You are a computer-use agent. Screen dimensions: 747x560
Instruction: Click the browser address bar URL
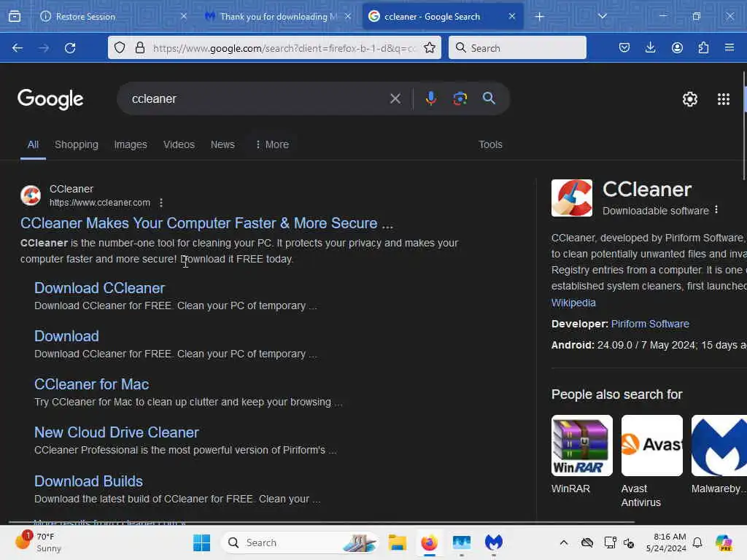pyautogui.click(x=284, y=48)
